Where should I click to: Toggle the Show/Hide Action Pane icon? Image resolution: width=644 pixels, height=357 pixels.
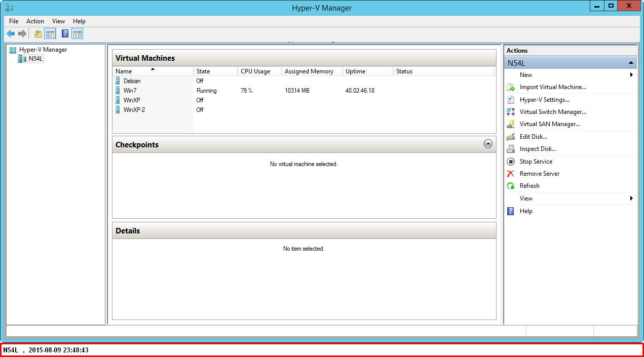[x=77, y=34]
